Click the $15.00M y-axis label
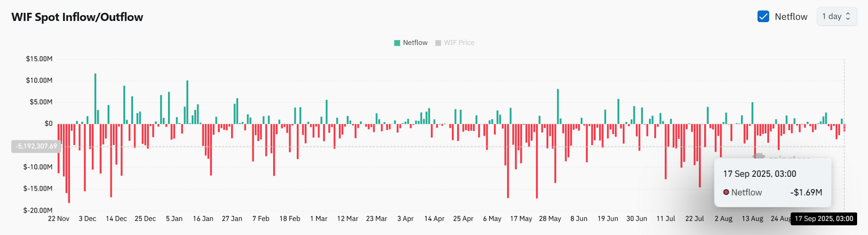This screenshot has width=868, height=235. [x=39, y=59]
